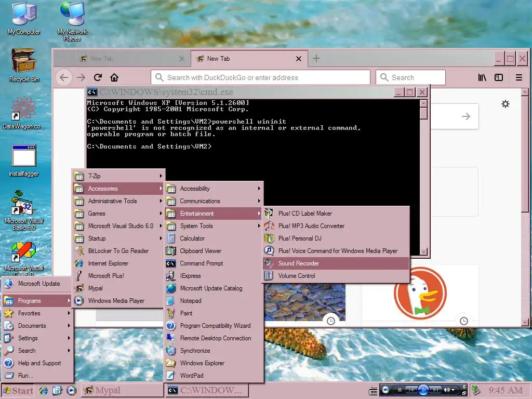Viewport: 532px width, 399px height.
Task: Switch to Mypal taskbar button
Action: tap(122, 391)
